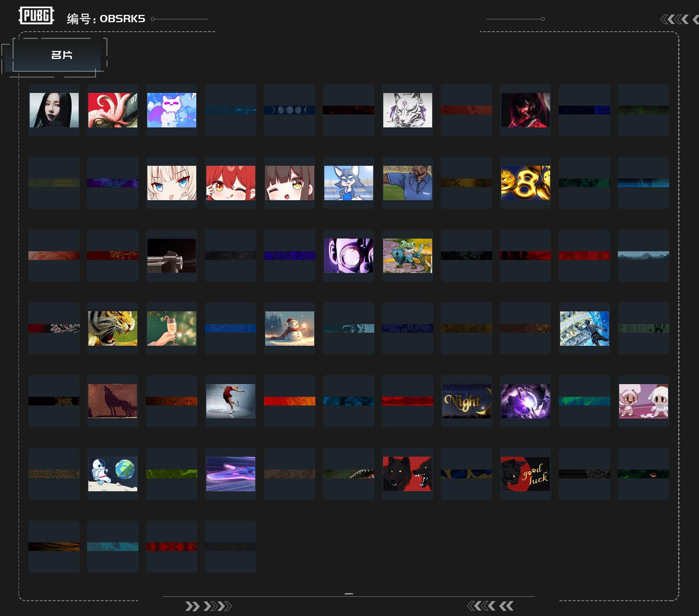Viewport: 699px width, 616px height.
Task: Pick the howling wolf silhouette card
Action: [113, 401]
